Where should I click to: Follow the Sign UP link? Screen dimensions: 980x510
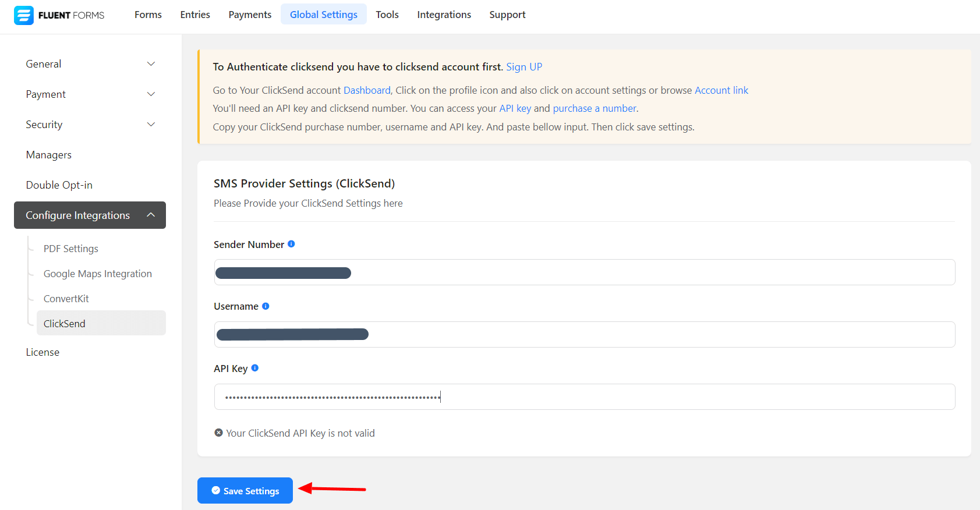coord(524,67)
